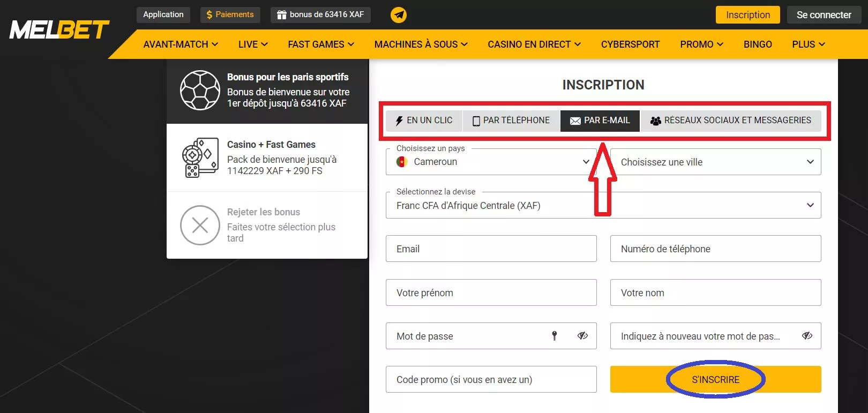Screen dimensions: 868x413
Task: Expand the MACHINES À SOUS menu
Action: [421, 44]
